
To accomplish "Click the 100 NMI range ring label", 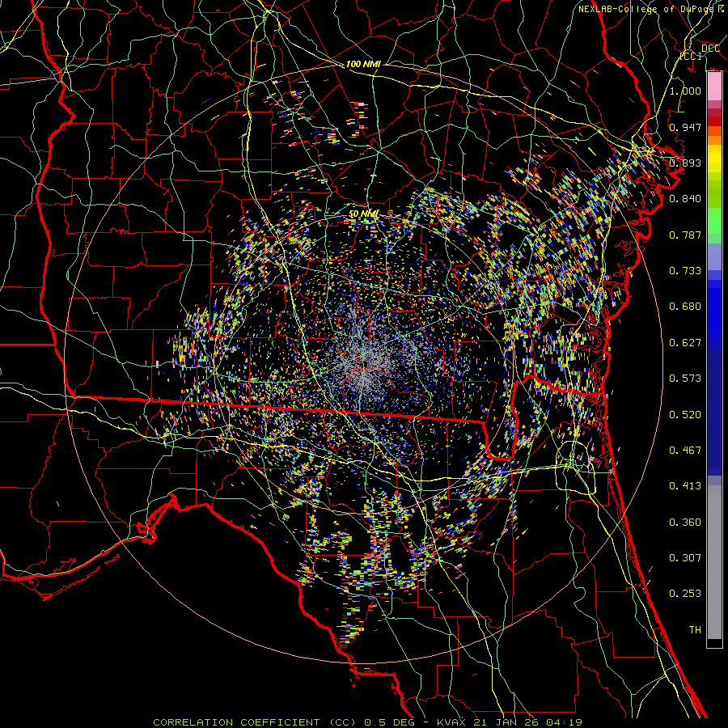I will click(363, 63).
